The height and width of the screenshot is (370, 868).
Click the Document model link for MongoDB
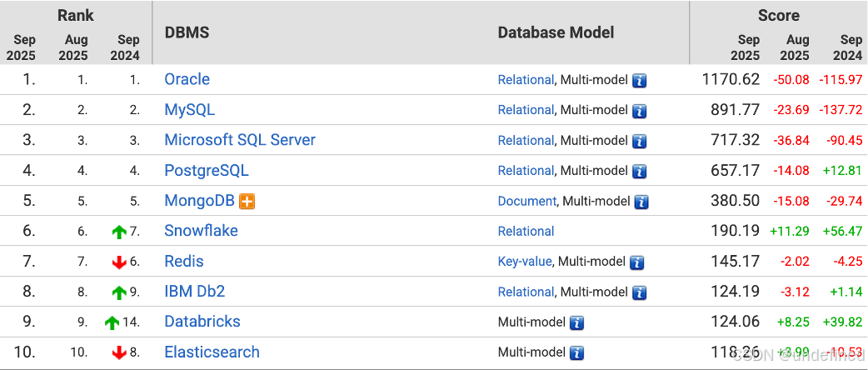pyautogui.click(x=526, y=201)
